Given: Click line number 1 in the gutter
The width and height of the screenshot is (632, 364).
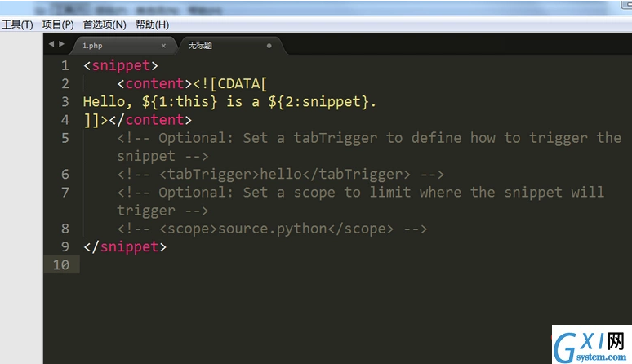Looking at the screenshot, I should coord(65,65).
